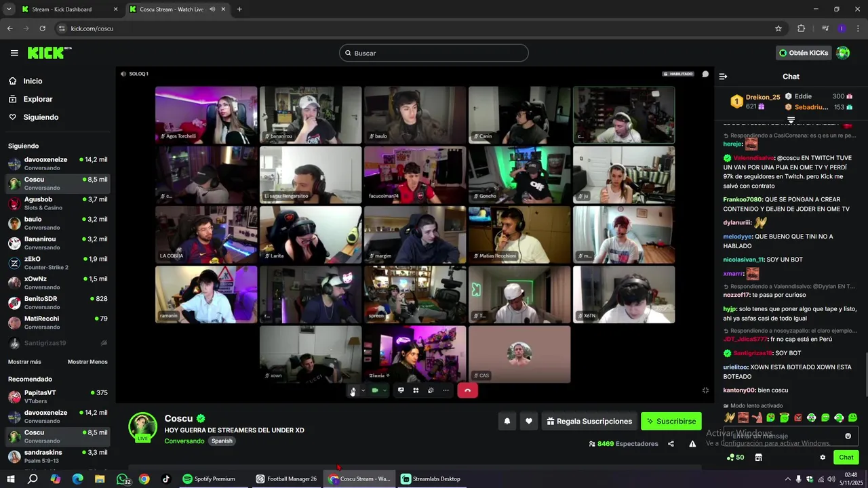Collapse the chat panel arrow icon
868x488 pixels.
(x=723, y=77)
